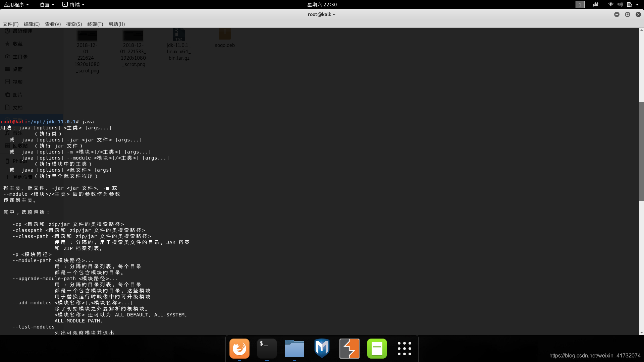Open the 搜索(S) menu
The height and width of the screenshot is (362, 644).
coord(74,24)
